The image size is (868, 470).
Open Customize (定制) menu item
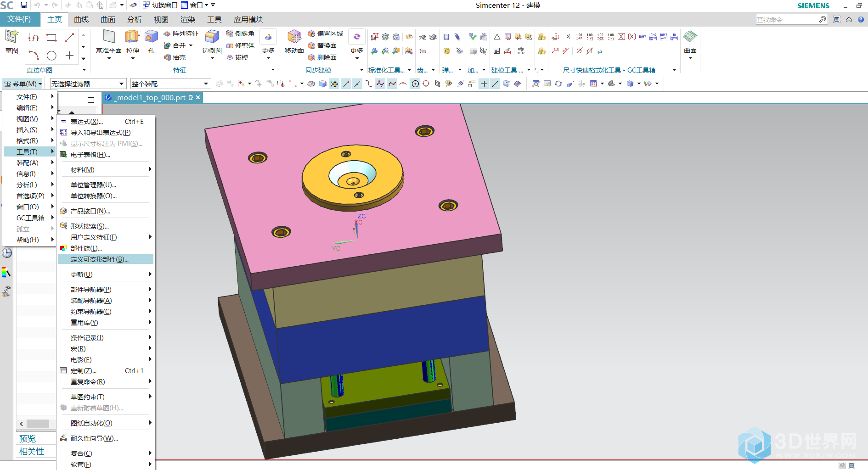[106, 371]
